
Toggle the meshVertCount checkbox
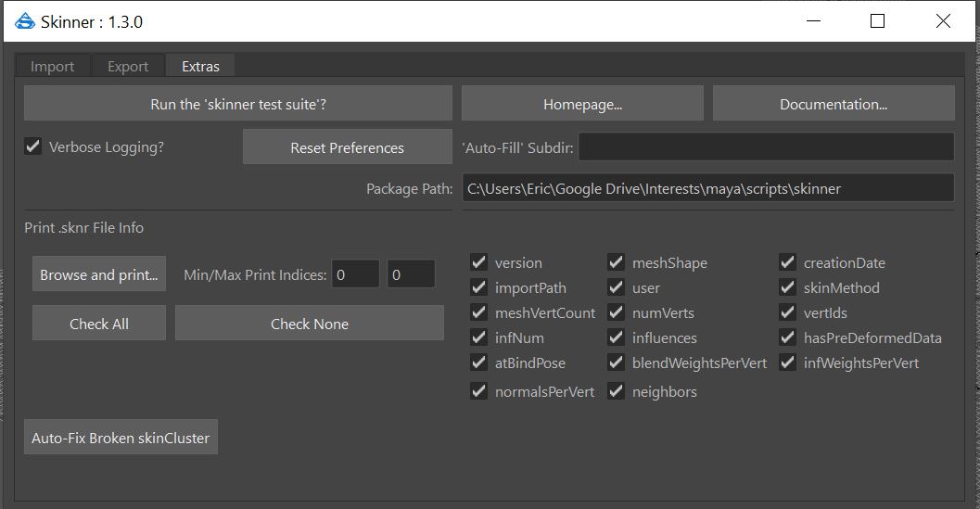pyautogui.click(x=478, y=312)
